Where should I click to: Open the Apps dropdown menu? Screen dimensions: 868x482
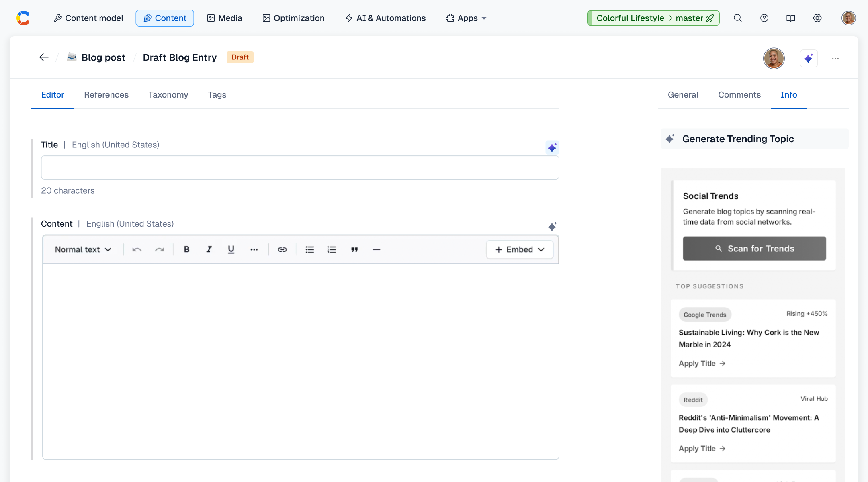(466, 18)
